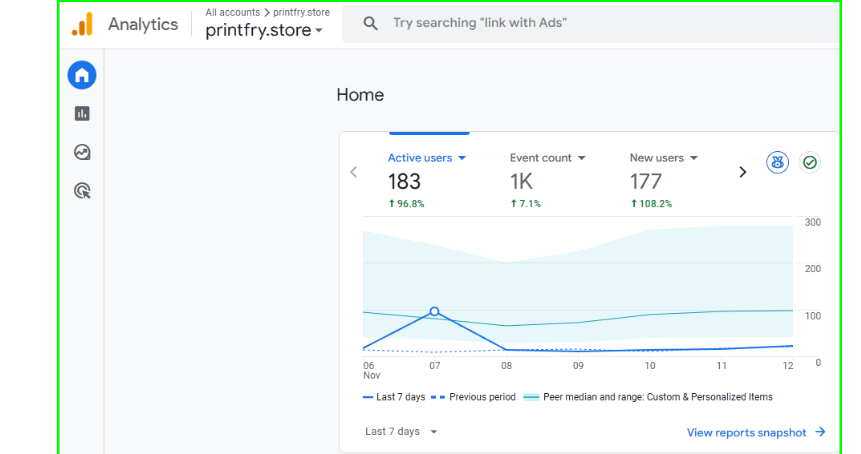Open the Explore sidebar icon
Screen dimensions: 861x454
pyautogui.click(x=82, y=152)
